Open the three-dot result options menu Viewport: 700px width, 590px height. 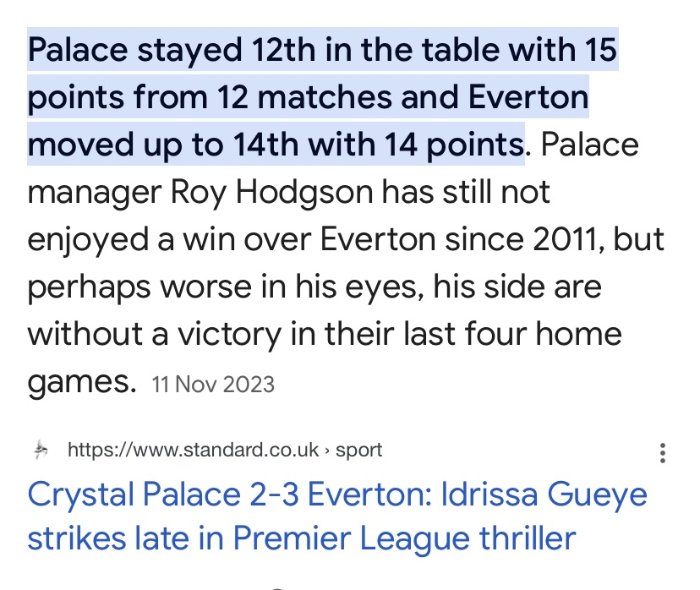pos(662,452)
